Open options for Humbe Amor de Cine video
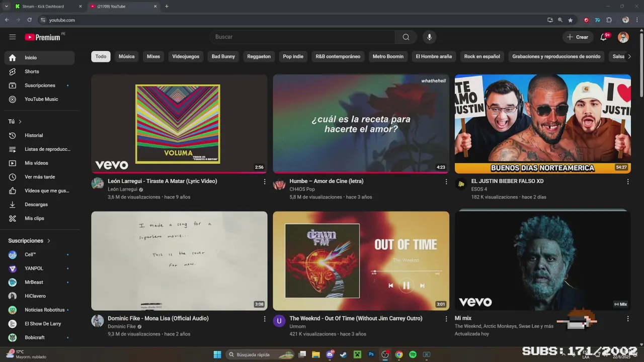The image size is (644, 362). tap(446, 182)
